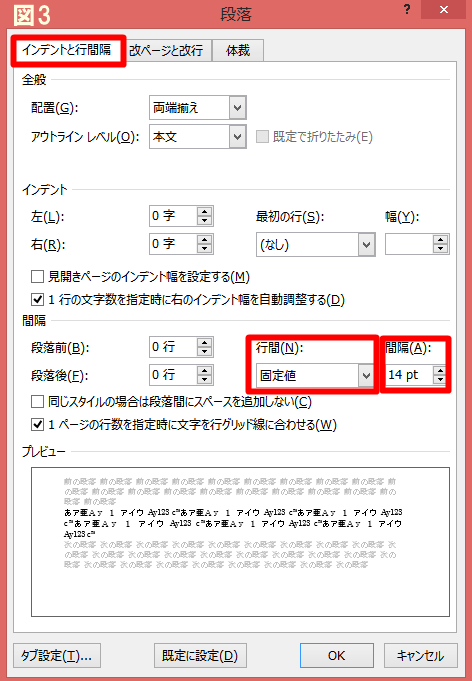This screenshot has width=472, height=681.
Task: Click the 段落前 spacing field
Action: [173, 347]
